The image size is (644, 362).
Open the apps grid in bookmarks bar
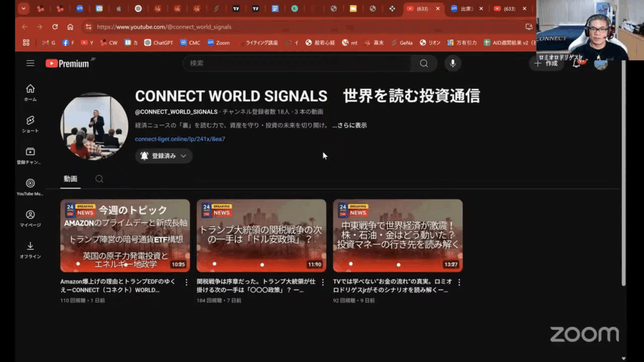click(26, 43)
